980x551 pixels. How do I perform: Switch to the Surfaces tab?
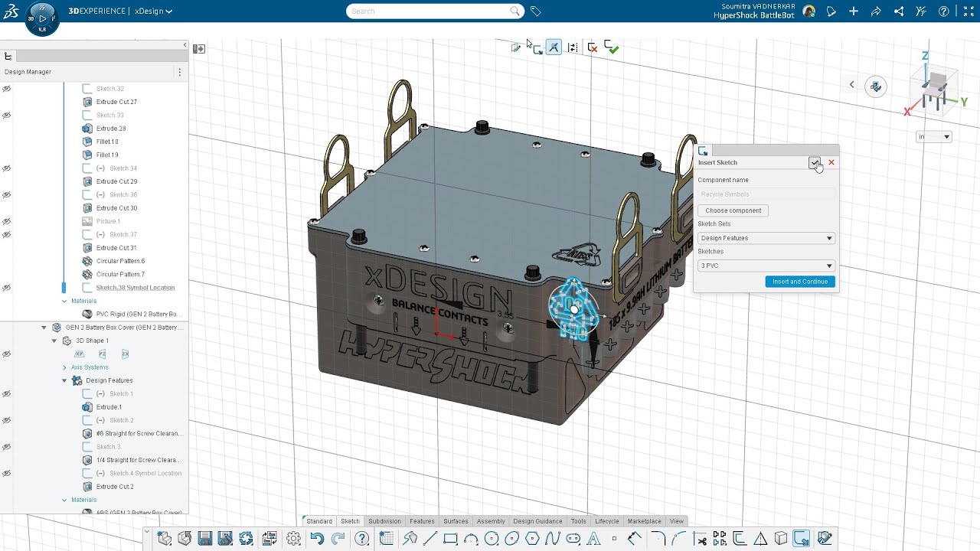(456, 521)
